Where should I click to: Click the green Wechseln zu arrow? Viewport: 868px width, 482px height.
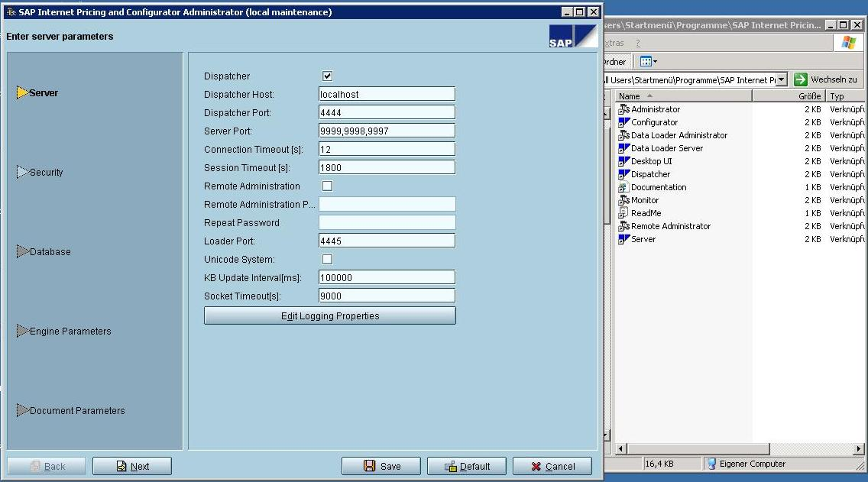point(801,79)
